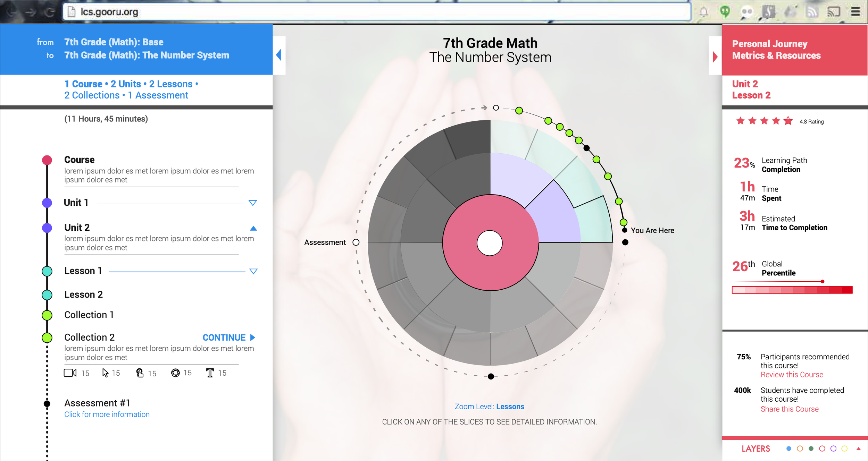Screen dimensions: 868x461
Task: Collapse right panel with red arrow
Action: click(x=715, y=57)
